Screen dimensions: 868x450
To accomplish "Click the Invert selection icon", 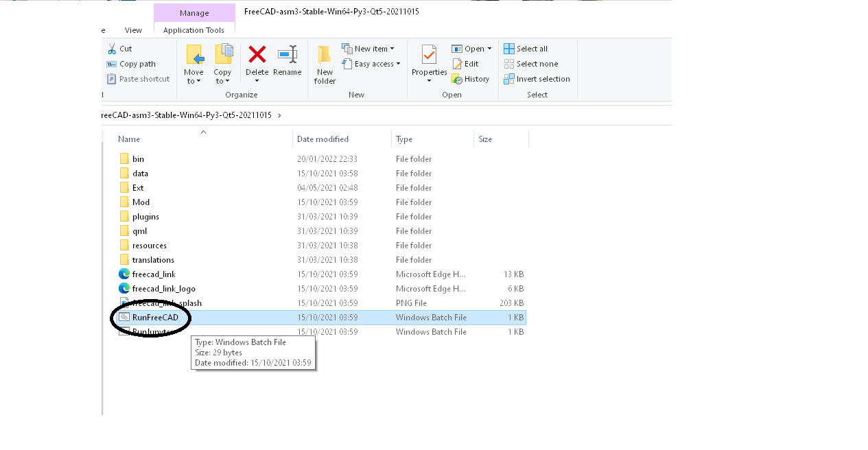I will [x=509, y=79].
